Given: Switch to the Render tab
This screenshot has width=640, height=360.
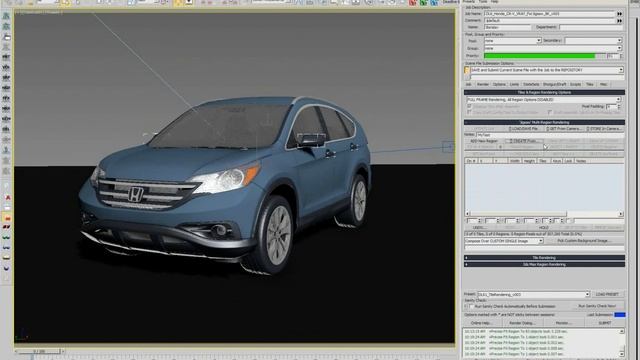Looking at the screenshot, I should pyautogui.click(x=483, y=84).
